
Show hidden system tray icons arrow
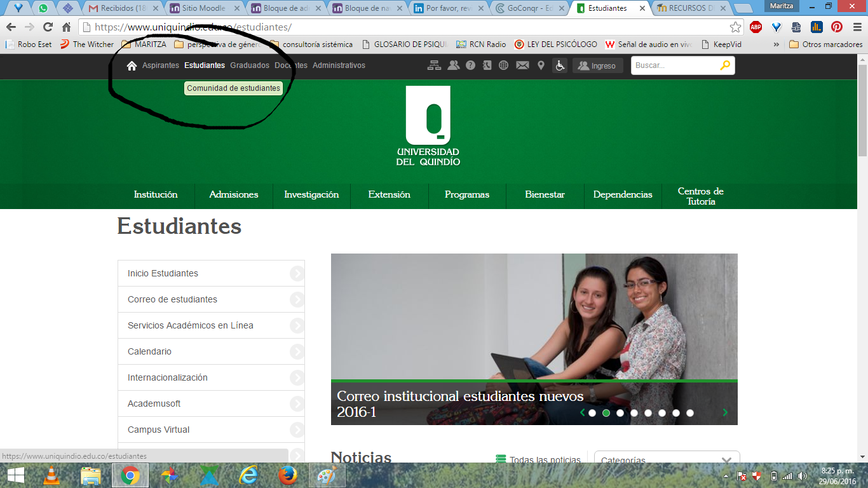[x=726, y=476]
